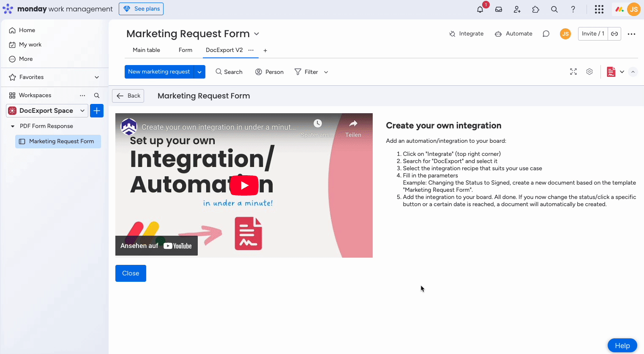Filter by Person
The width and height of the screenshot is (644, 354).
pyautogui.click(x=270, y=72)
